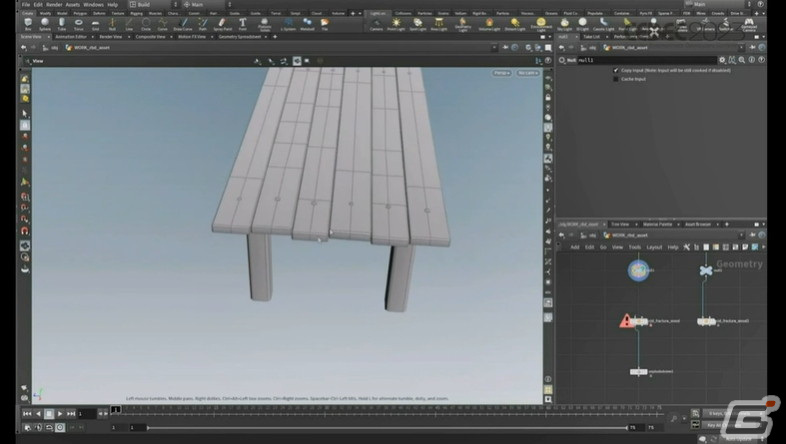Select the L-System shelf tool
The image size is (786, 444).
point(288,24)
